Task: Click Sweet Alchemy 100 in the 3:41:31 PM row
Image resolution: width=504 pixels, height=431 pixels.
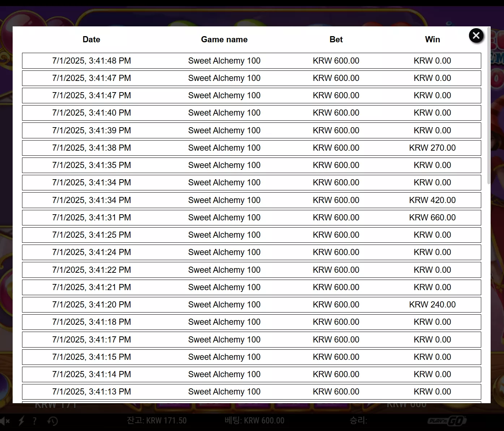Action: 224,217
